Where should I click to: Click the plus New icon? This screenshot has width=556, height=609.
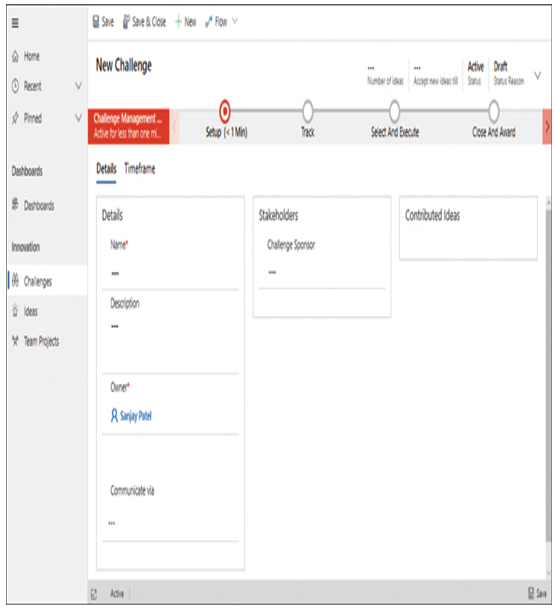178,22
